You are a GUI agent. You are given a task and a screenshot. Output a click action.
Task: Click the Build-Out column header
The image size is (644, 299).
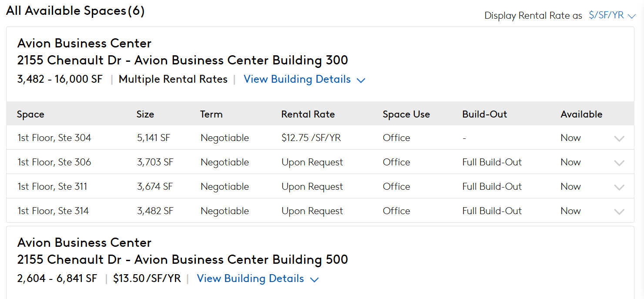coord(485,114)
